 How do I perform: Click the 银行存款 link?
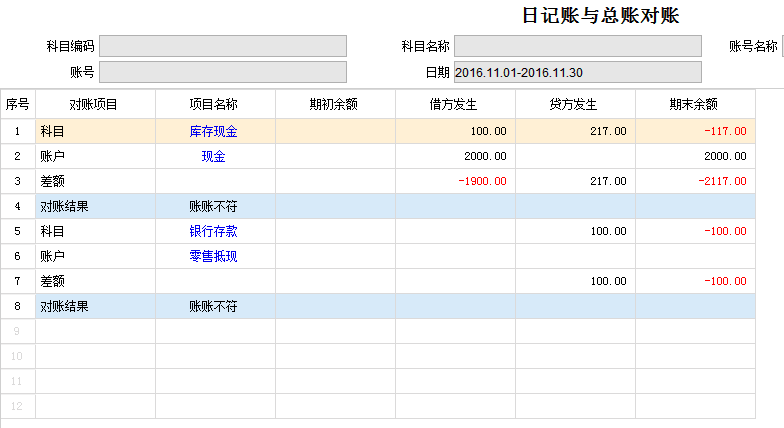click(x=213, y=231)
